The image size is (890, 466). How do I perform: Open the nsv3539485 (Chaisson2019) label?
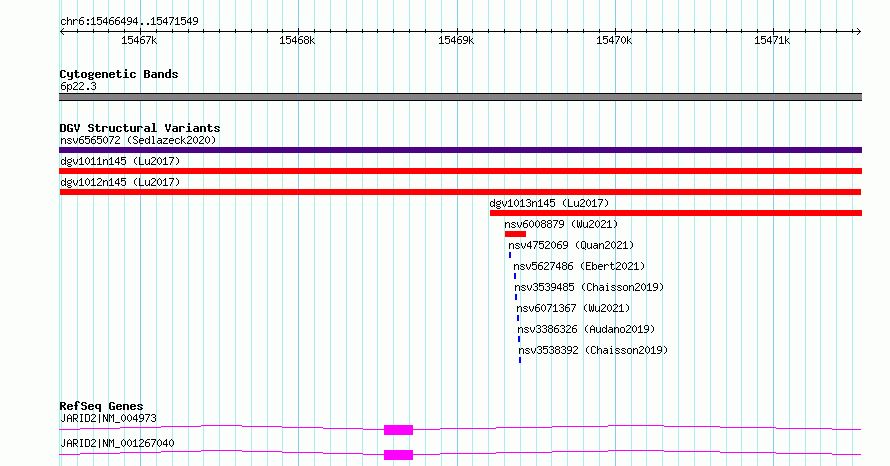click(x=589, y=287)
